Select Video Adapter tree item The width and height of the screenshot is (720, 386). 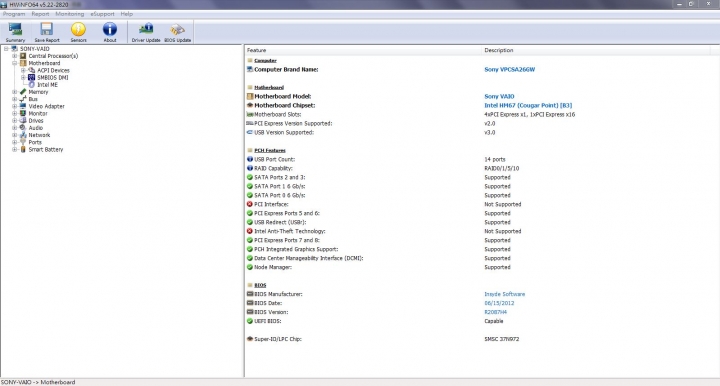[x=46, y=106]
